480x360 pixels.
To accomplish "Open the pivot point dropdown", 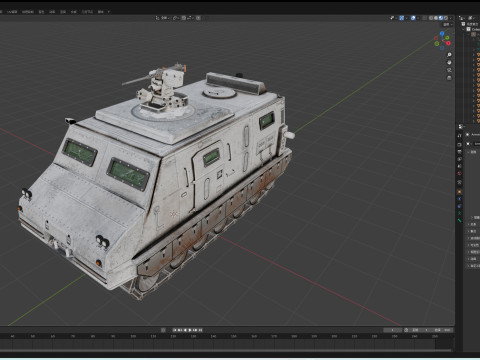I will tap(176, 18).
